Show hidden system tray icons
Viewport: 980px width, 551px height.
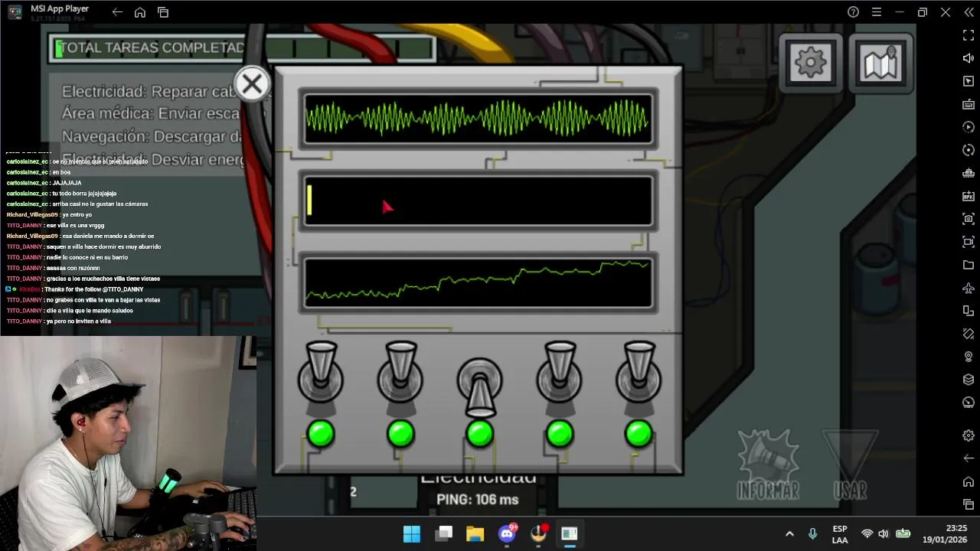[x=789, y=533]
